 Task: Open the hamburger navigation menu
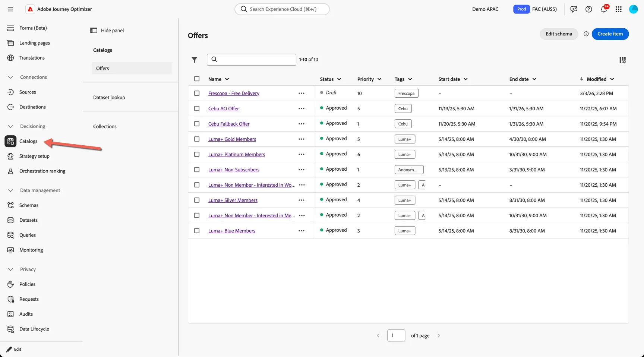tap(10, 9)
